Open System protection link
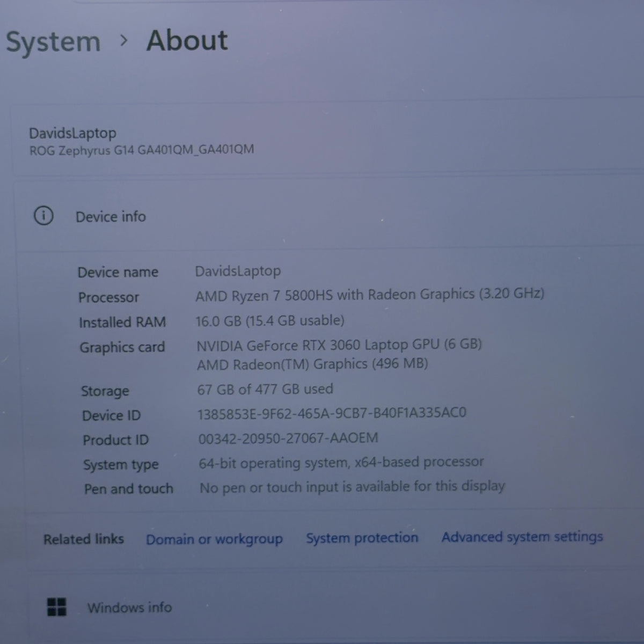The image size is (644, 644). pos(362,538)
